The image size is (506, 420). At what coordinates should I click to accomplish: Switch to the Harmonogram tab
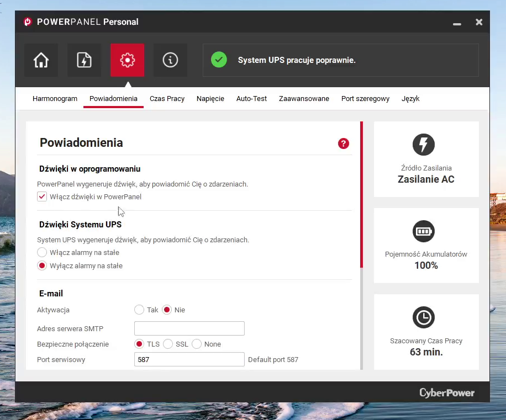pyautogui.click(x=55, y=99)
